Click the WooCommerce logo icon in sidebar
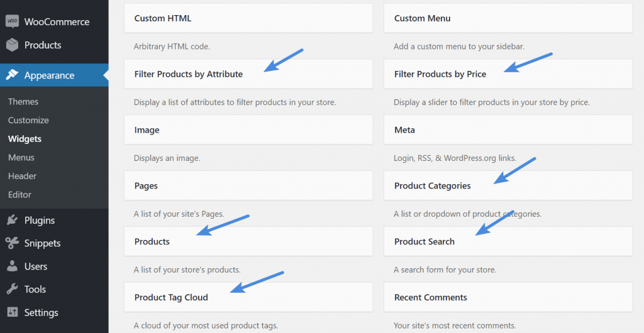The width and height of the screenshot is (644, 333). [13, 22]
